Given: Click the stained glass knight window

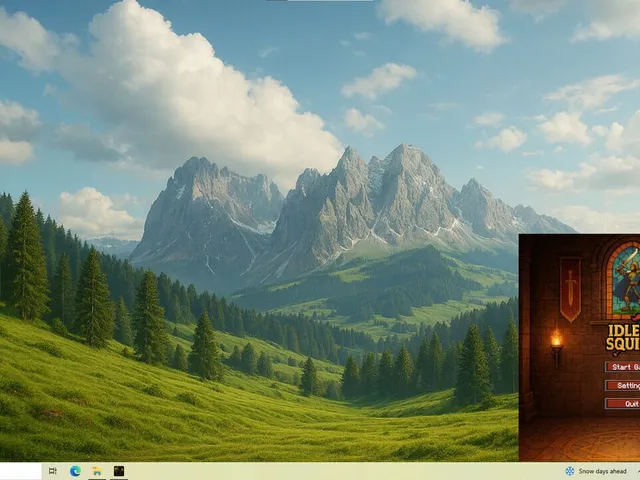Looking at the screenshot, I should point(624,281).
